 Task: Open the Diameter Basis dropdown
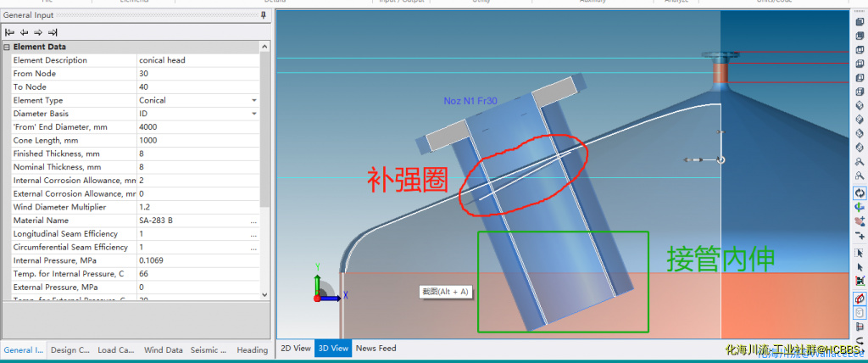coord(253,114)
